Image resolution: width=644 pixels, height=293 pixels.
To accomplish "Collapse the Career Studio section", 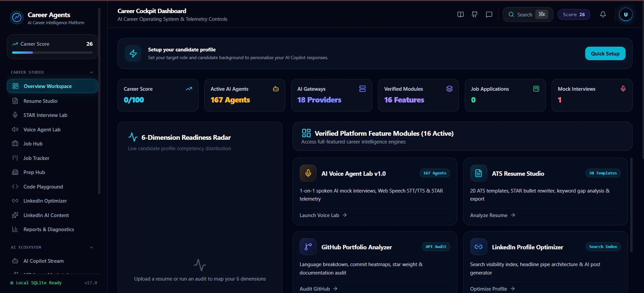I will point(91,72).
